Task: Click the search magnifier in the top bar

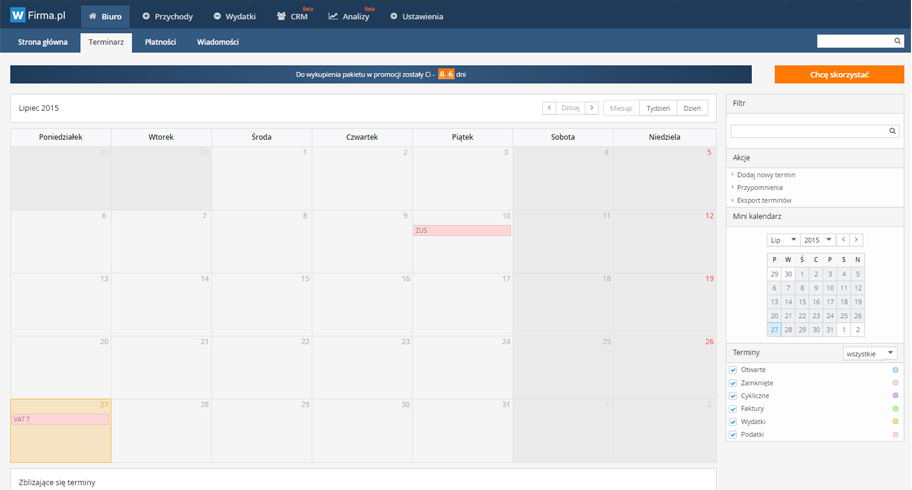Action: coord(897,41)
